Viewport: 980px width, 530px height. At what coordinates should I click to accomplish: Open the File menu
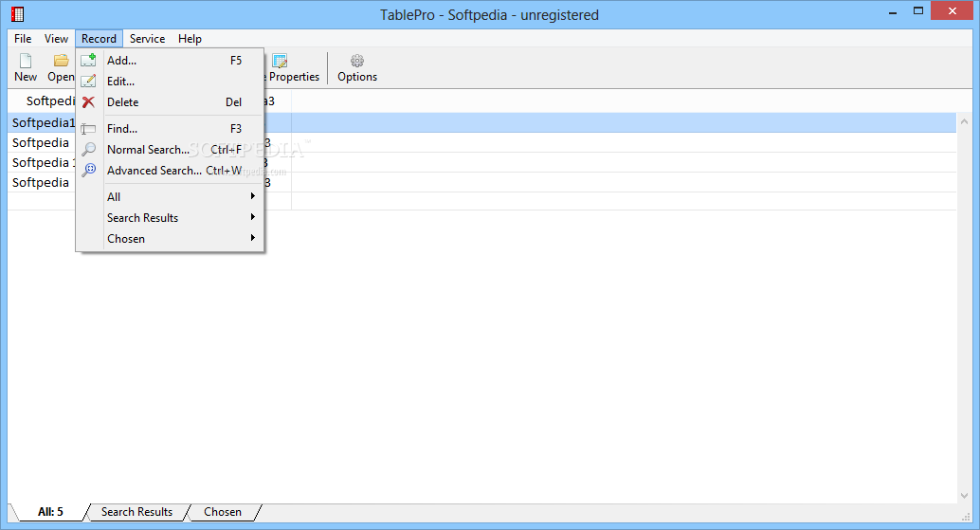click(x=23, y=39)
